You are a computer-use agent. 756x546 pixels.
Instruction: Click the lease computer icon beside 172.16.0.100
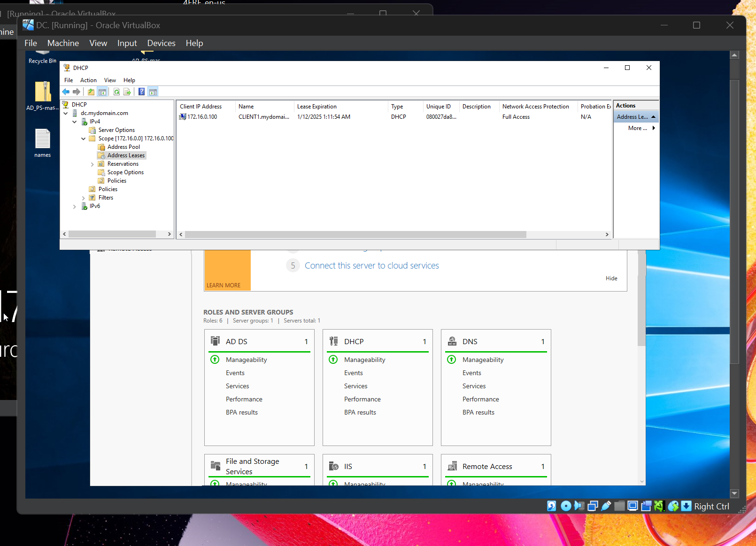point(183,117)
